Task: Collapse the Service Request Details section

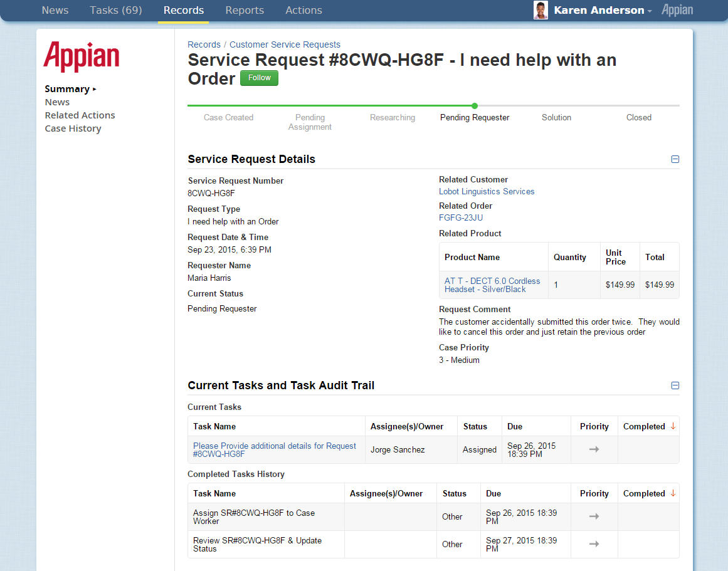Action: coord(675,159)
